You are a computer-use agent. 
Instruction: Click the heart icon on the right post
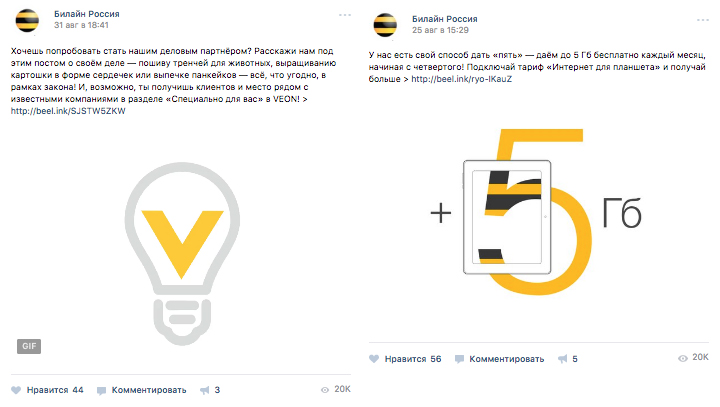tap(374, 359)
